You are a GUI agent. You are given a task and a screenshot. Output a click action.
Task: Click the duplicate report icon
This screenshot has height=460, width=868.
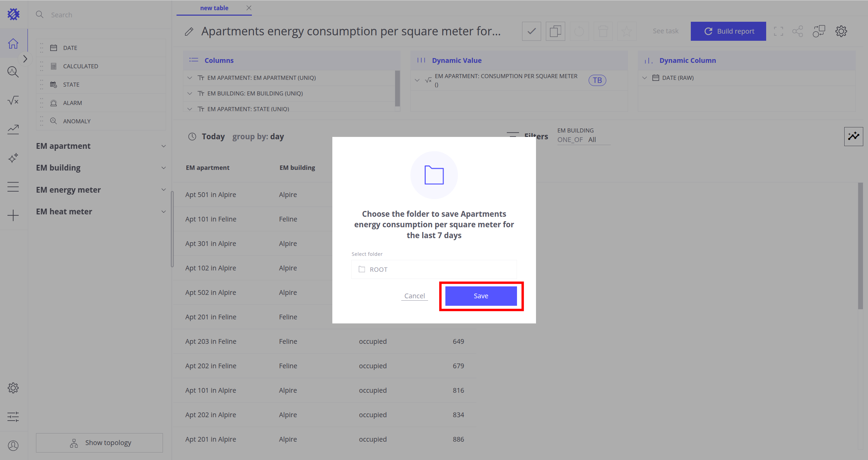555,31
